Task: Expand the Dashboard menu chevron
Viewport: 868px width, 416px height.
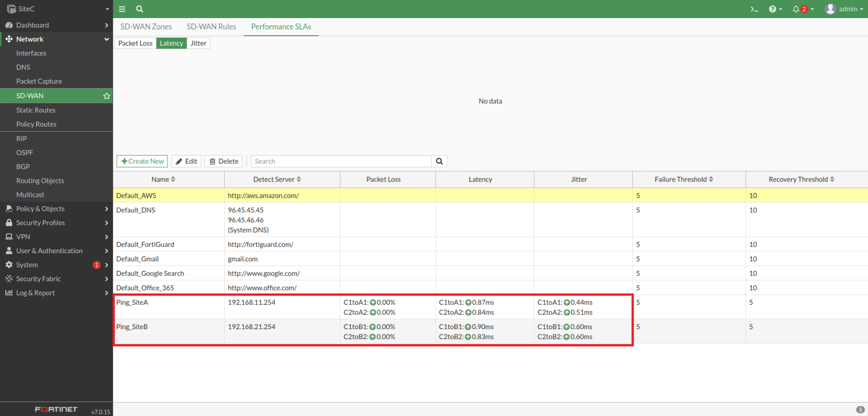Action: pyautogui.click(x=106, y=25)
